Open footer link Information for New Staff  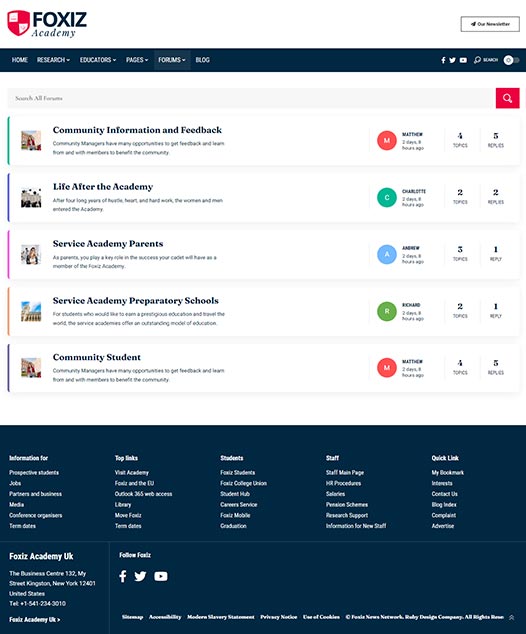coord(356,526)
